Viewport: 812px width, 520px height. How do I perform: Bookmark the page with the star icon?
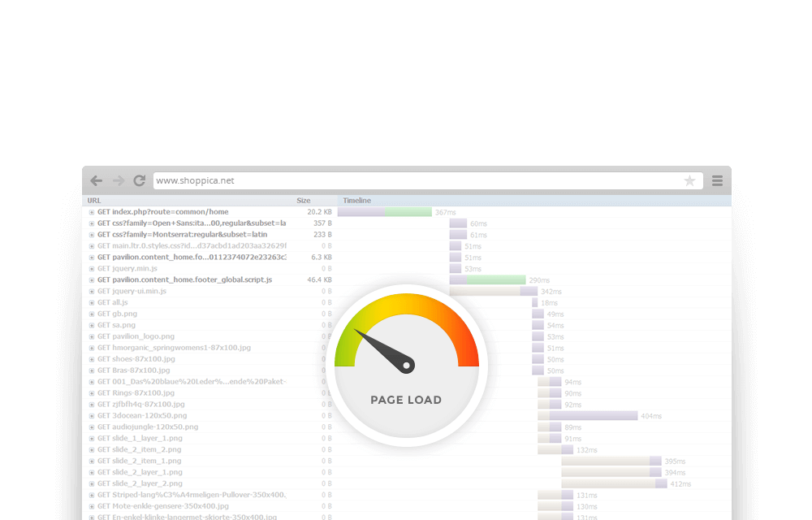coord(689,181)
